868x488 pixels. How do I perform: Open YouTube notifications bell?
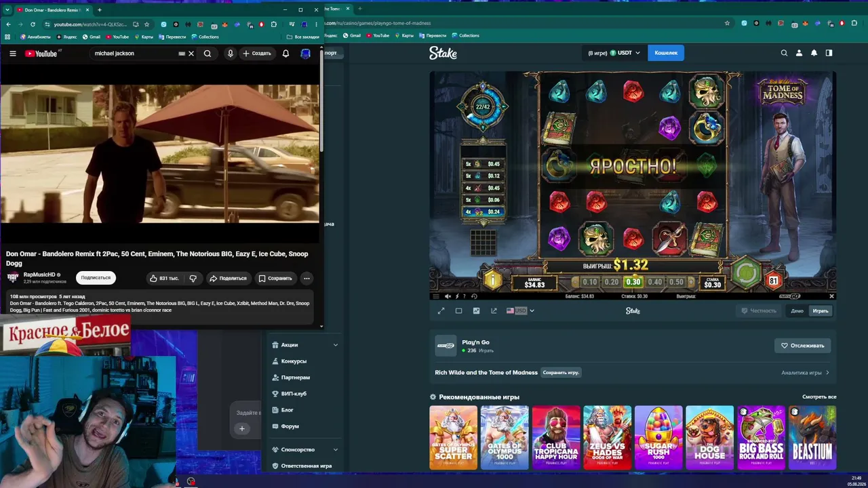pyautogui.click(x=285, y=54)
